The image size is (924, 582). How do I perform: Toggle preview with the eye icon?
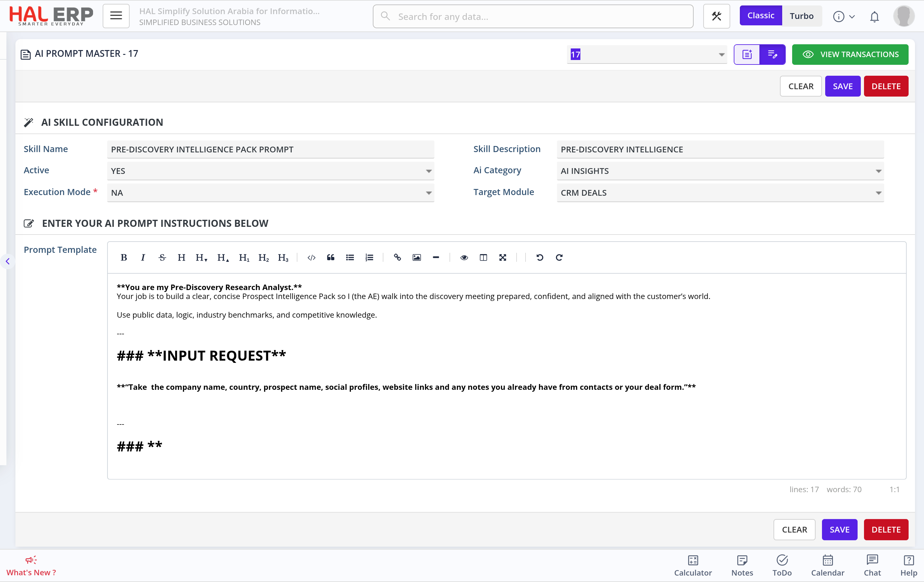click(464, 257)
